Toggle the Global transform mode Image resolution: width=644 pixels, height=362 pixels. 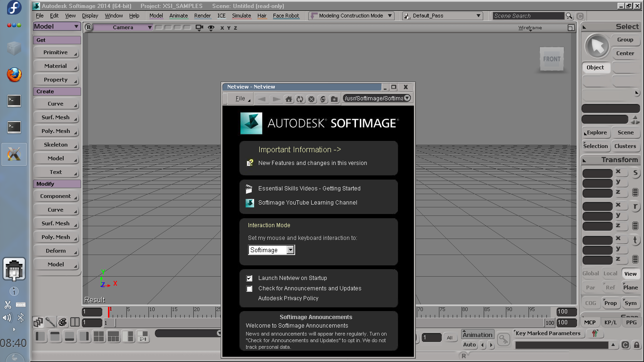(591, 273)
